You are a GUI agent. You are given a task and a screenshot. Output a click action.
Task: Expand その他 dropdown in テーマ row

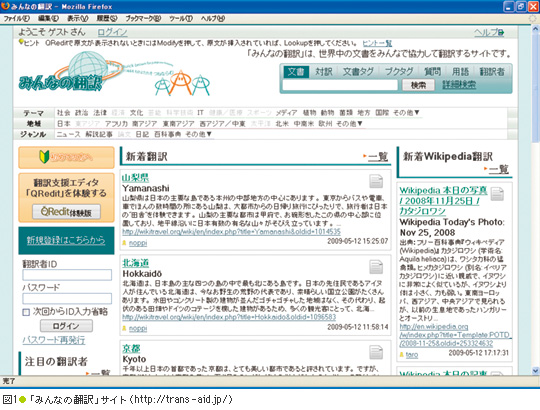coord(406,113)
